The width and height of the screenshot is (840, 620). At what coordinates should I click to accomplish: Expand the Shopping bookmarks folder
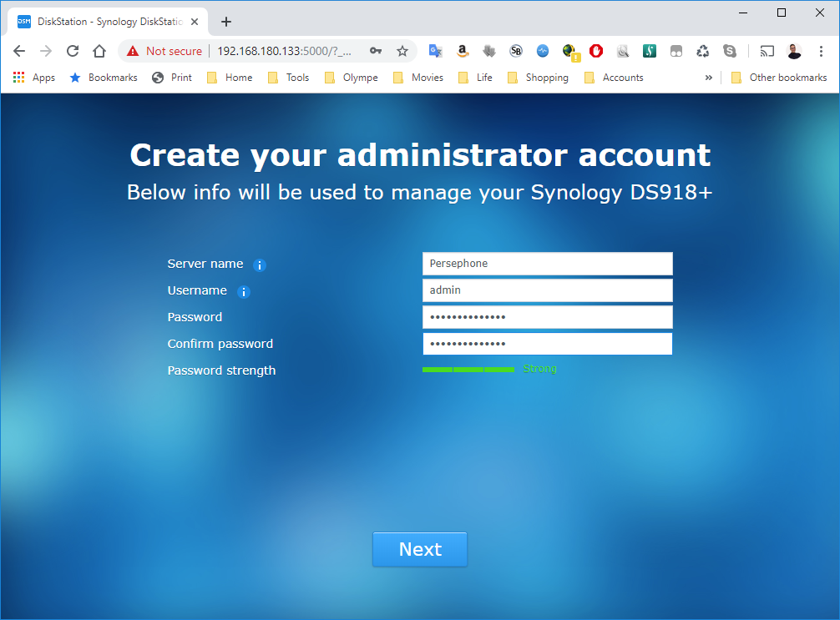pos(538,78)
